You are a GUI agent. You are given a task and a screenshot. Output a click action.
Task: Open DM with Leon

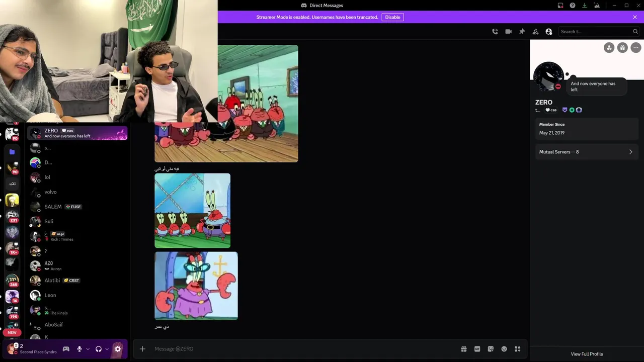[77, 295]
